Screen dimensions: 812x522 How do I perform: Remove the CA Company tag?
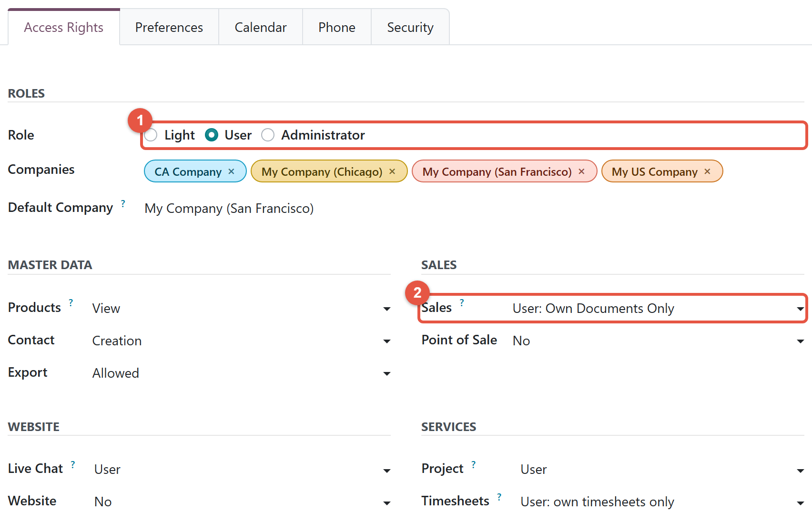click(231, 171)
